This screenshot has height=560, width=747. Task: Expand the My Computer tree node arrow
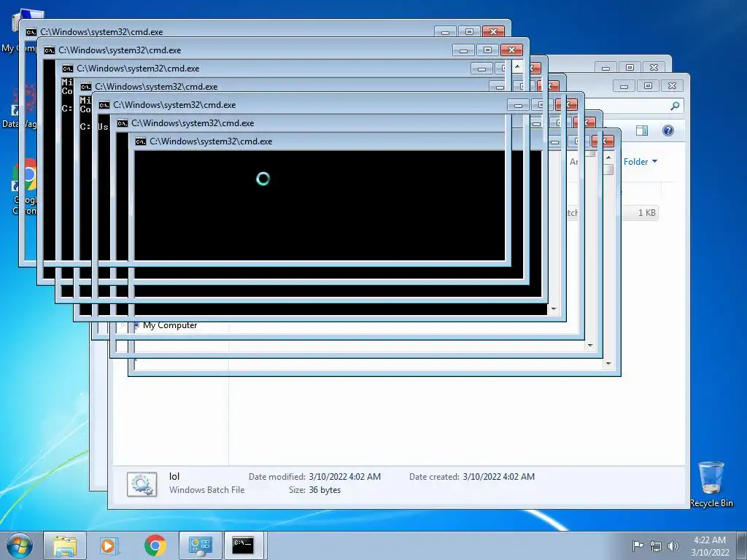tap(123, 325)
